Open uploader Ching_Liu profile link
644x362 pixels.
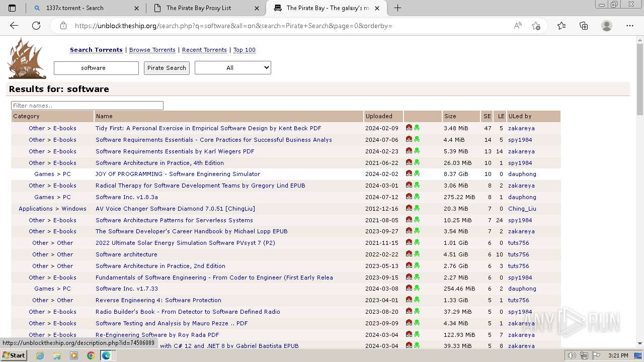(x=522, y=209)
